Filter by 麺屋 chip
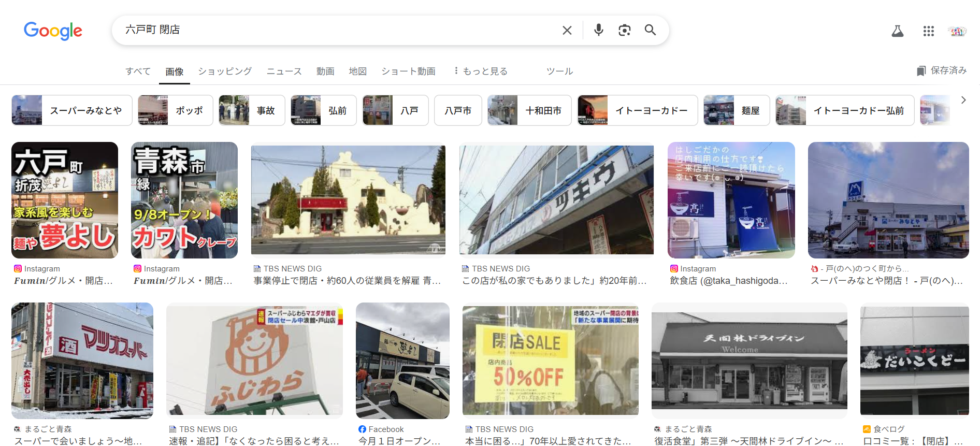 (x=737, y=110)
